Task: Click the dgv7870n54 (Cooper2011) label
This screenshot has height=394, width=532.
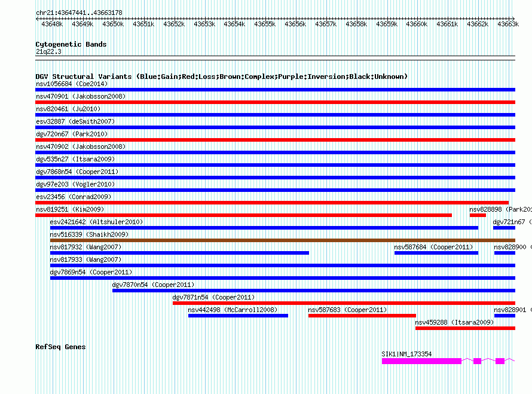Action: [x=153, y=285]
